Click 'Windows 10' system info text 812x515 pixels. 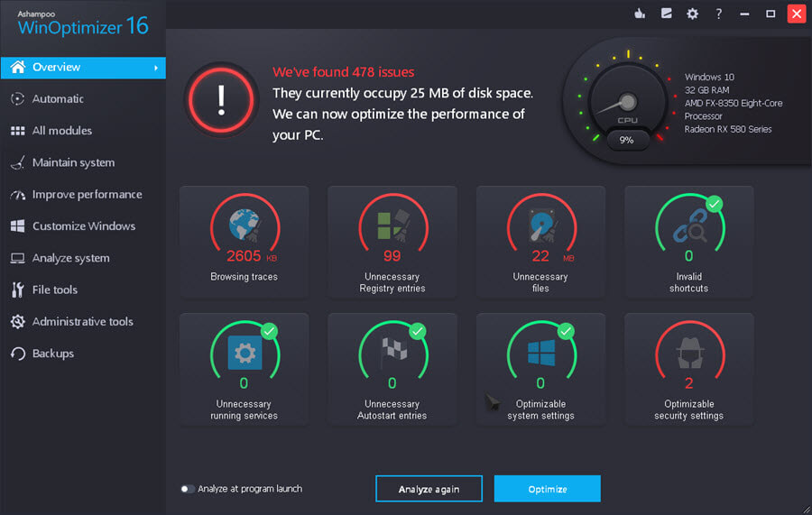pos(709,78)
